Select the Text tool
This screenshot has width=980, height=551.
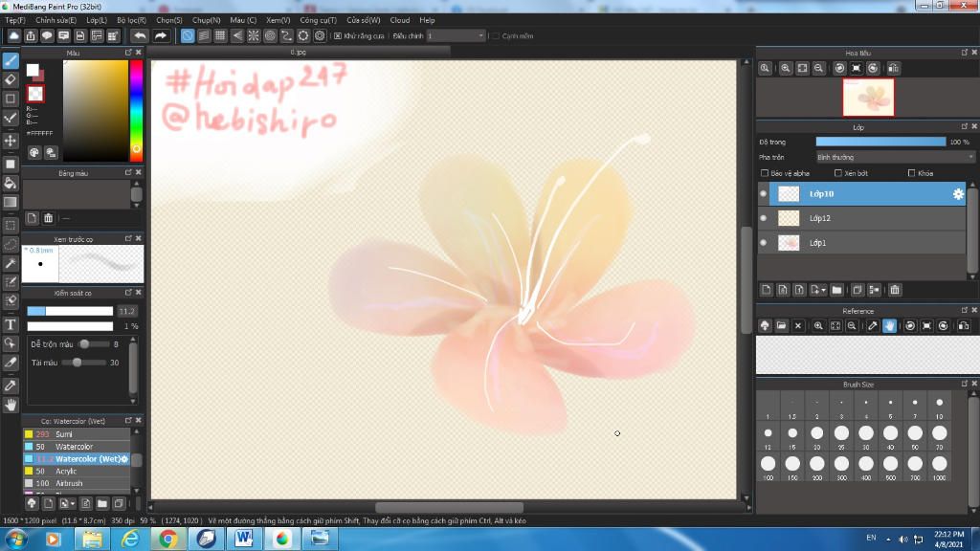click(x=11, y=324)
